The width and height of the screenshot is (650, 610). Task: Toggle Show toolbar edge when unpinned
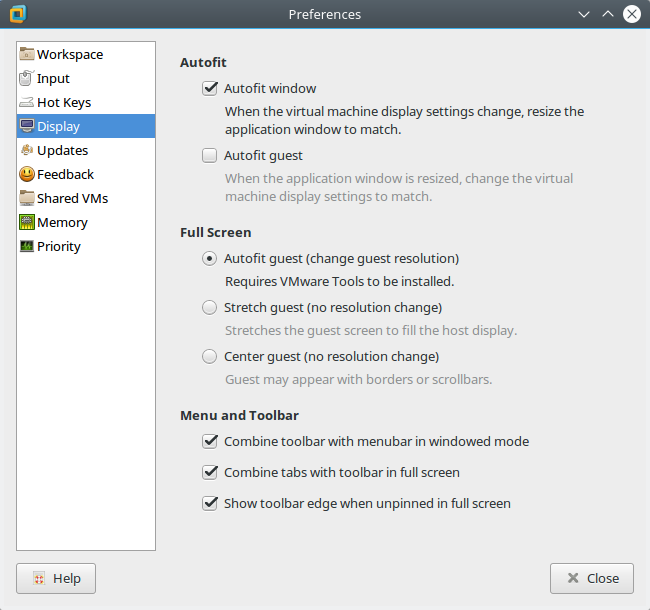(x=210, y=503)
